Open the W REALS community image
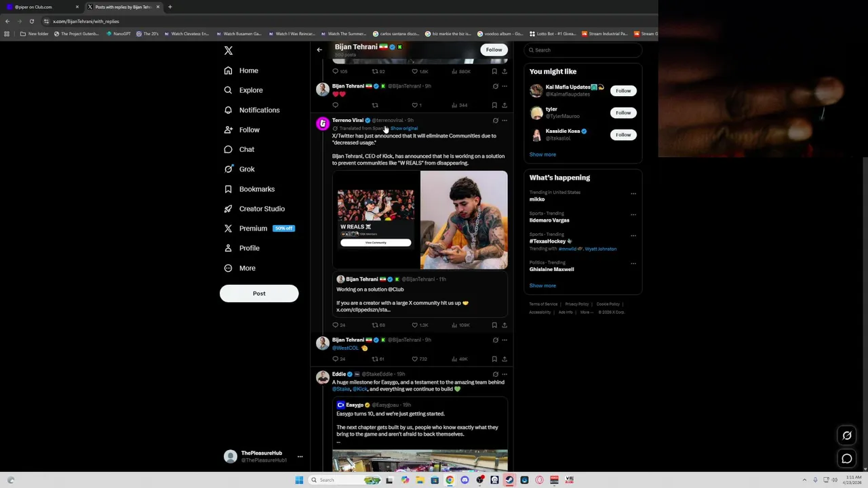This screenshot has height=488, width=868. click(376, 220)
